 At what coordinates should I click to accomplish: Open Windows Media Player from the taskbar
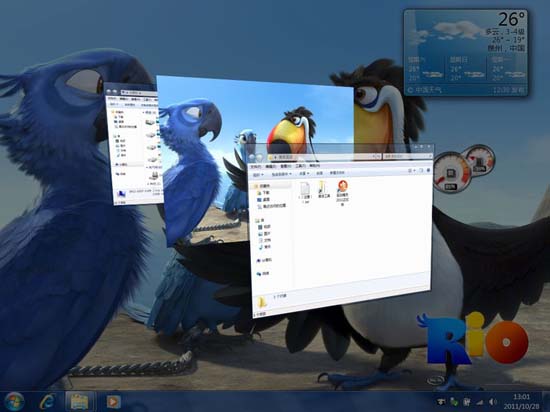tap(113, 402)
